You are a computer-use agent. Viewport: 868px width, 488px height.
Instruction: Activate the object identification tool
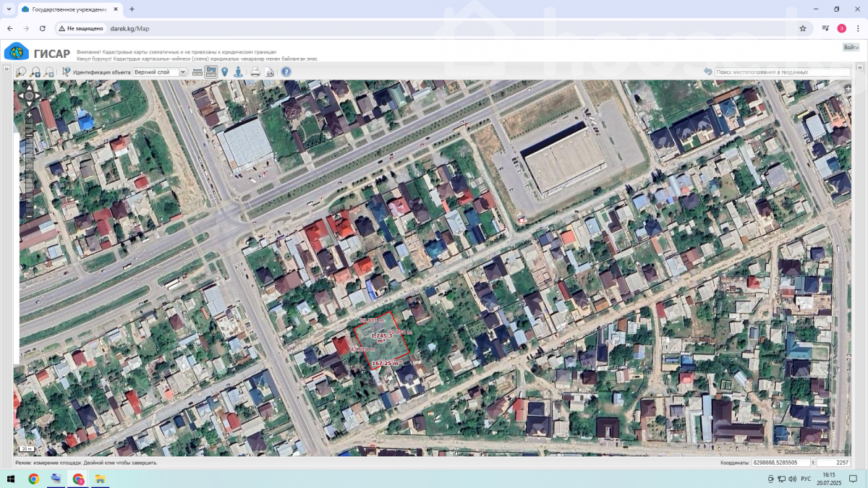67,72
